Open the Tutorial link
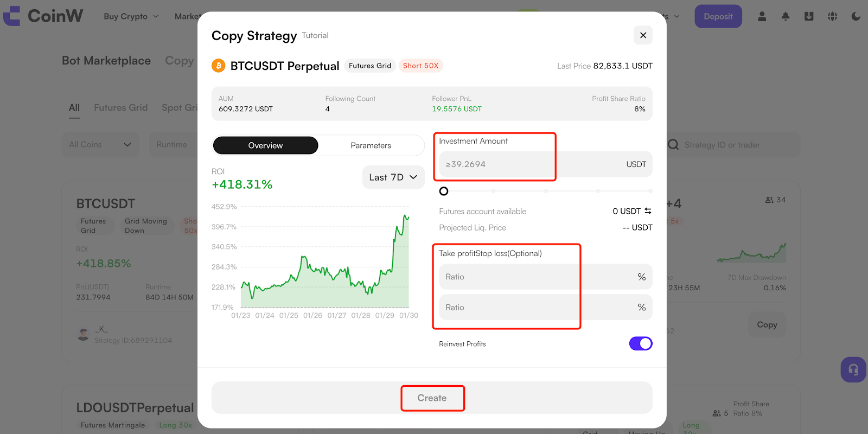Viewport: 868px width, 434px height. (x=315, y=35)
